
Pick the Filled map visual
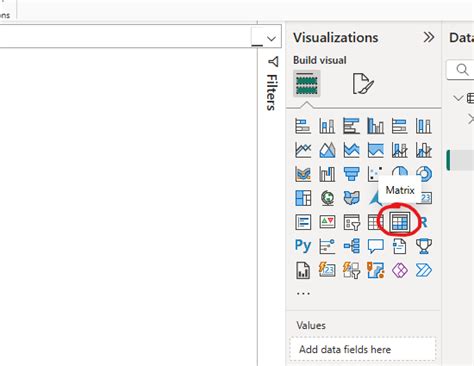tap(351, 198)
